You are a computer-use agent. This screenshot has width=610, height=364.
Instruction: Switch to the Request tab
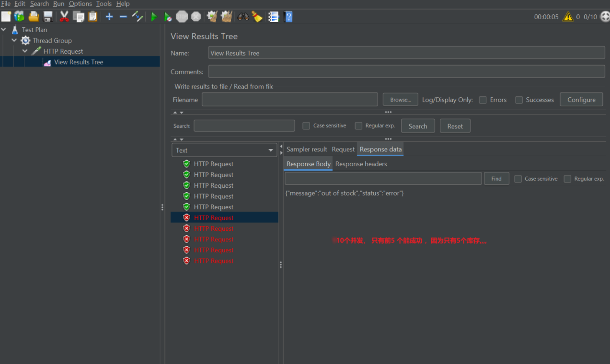(343, 149)
